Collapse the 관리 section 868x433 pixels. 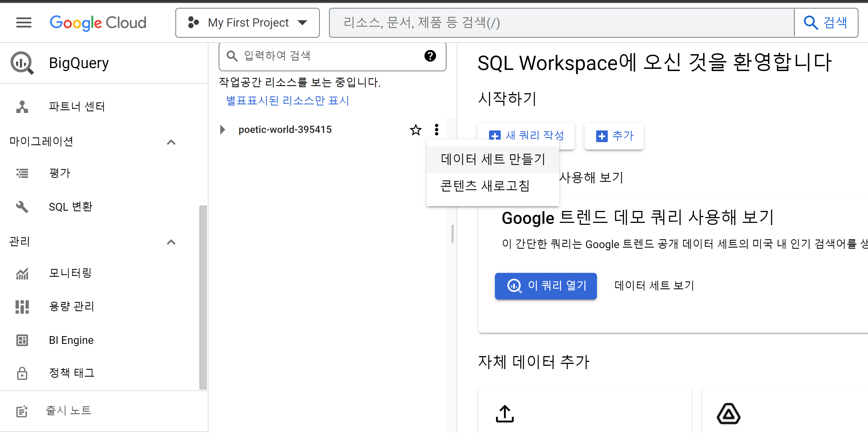[171, 242]
